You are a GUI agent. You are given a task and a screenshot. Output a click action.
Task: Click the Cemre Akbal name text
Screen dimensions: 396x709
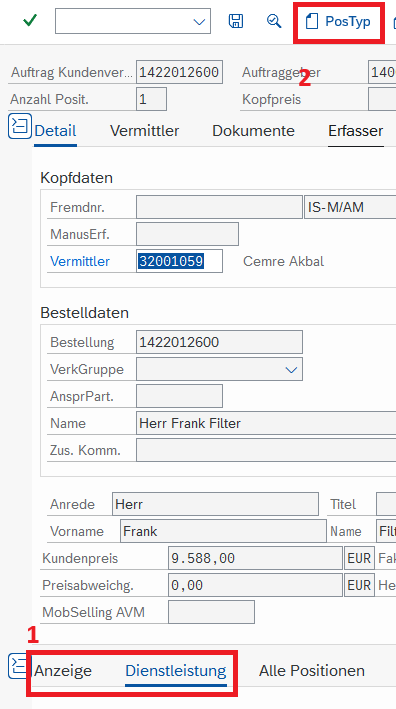(x=283, y=261)
